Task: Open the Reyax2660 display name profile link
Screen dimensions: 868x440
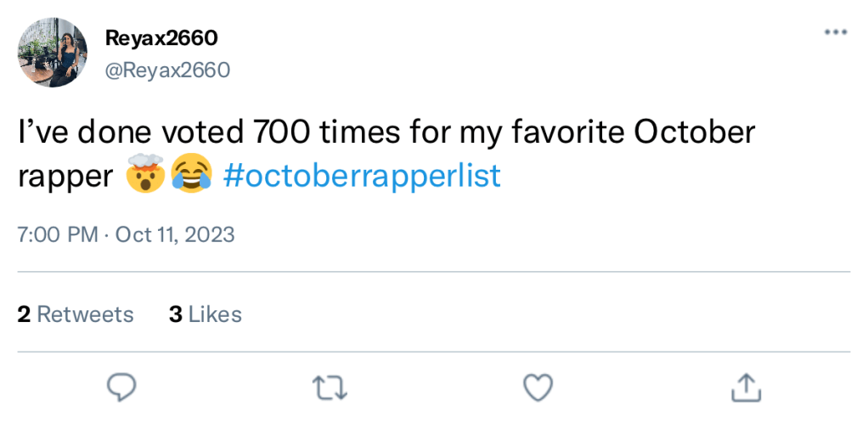Action: [x=161, y=38]
